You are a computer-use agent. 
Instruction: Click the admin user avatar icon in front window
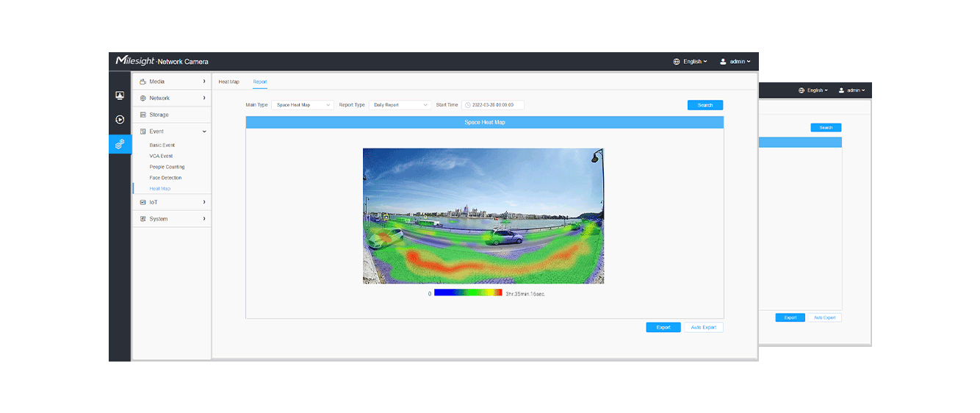723,62
